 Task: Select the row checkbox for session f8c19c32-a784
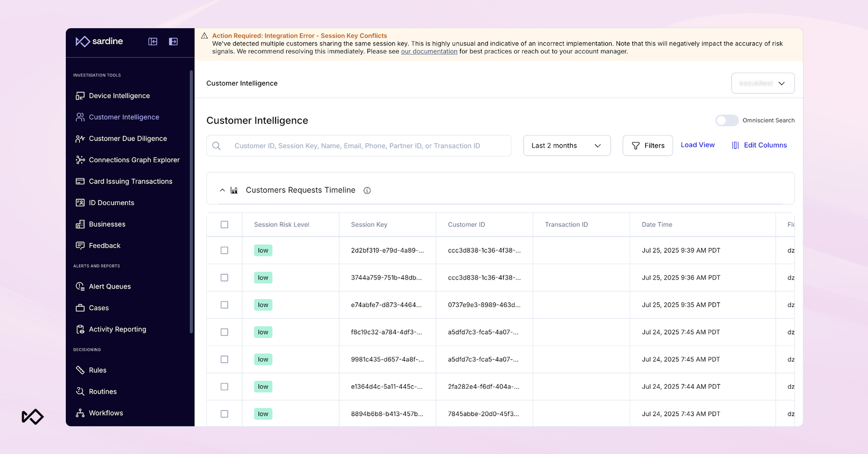[224, 332]
